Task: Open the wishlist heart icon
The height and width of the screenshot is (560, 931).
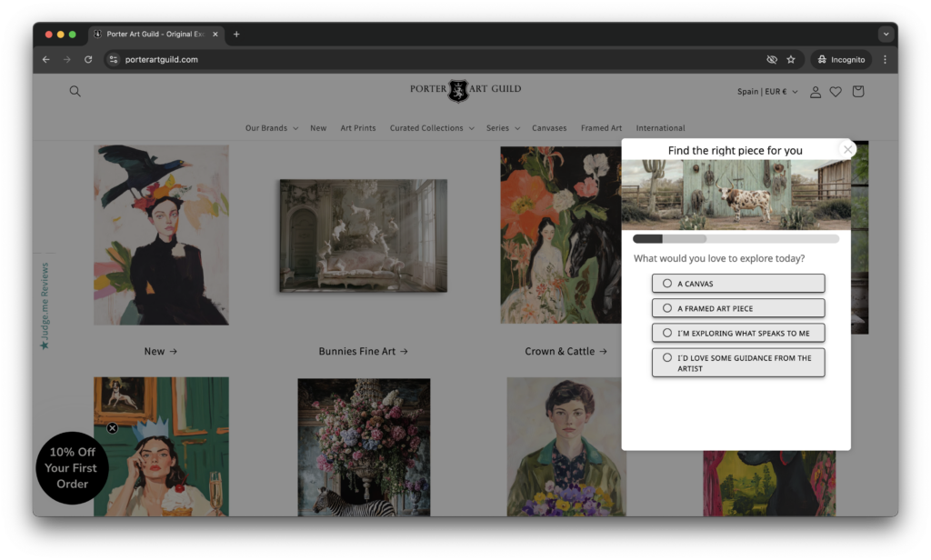Action: 836,92
